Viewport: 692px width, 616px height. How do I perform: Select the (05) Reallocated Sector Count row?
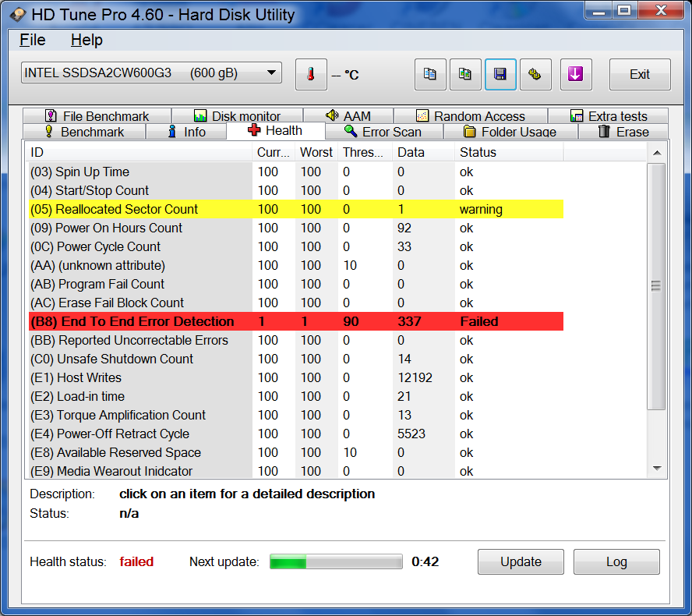[x=296, y=209]
